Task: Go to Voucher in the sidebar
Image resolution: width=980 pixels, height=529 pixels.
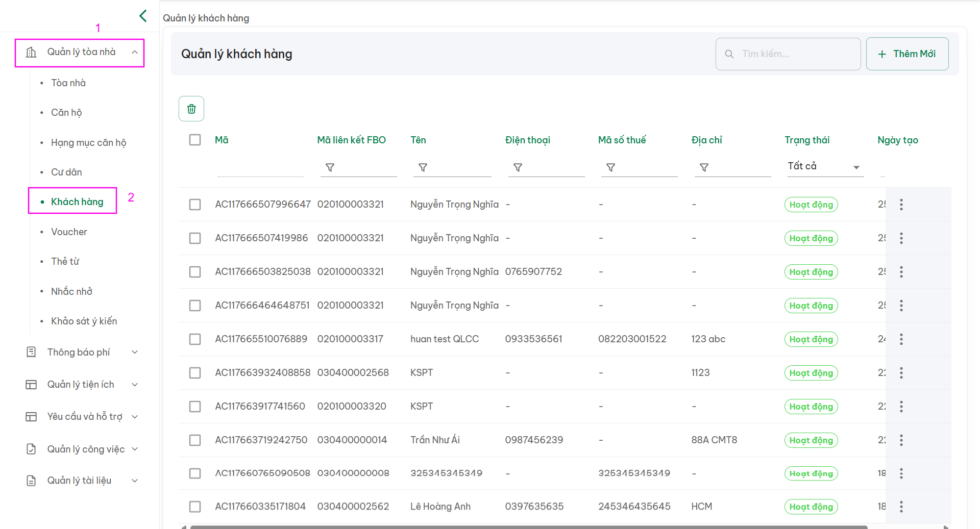Action: coord(69,232)
